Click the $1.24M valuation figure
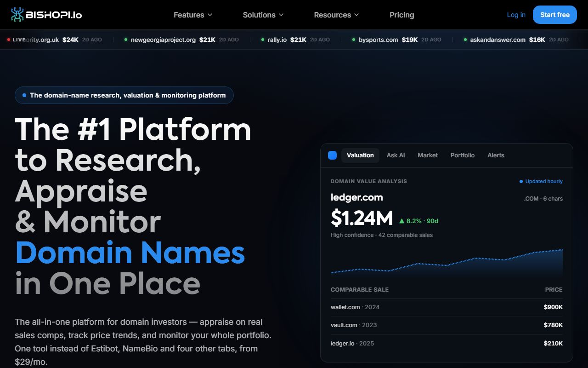This screenshot has height=368, width=588. [x=362, y=218]
